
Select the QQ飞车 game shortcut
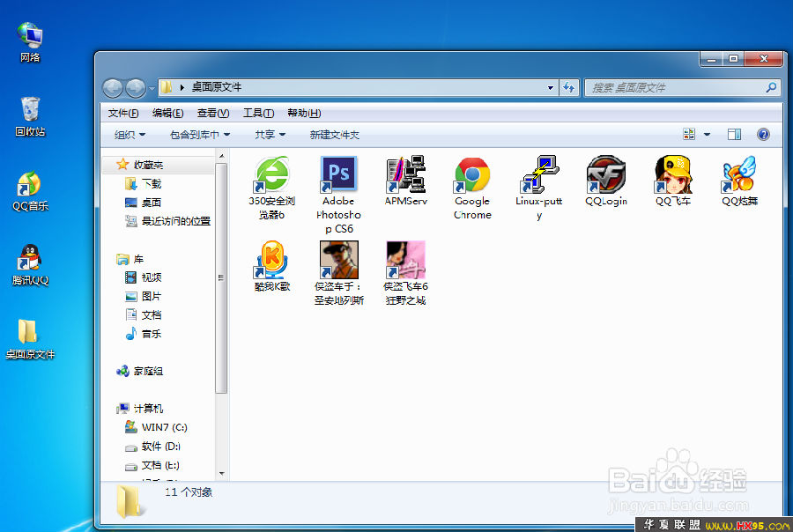point(673,174)
